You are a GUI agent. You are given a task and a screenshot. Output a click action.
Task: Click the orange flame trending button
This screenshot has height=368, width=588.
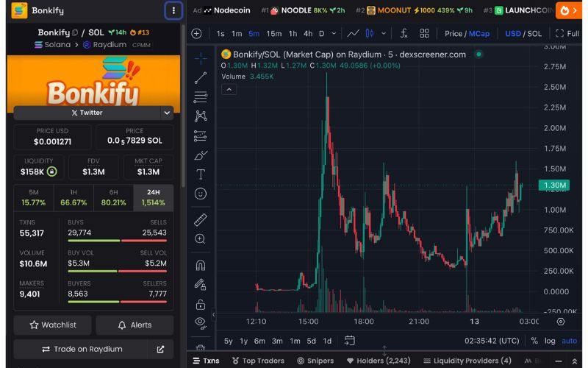click(568, 10)
